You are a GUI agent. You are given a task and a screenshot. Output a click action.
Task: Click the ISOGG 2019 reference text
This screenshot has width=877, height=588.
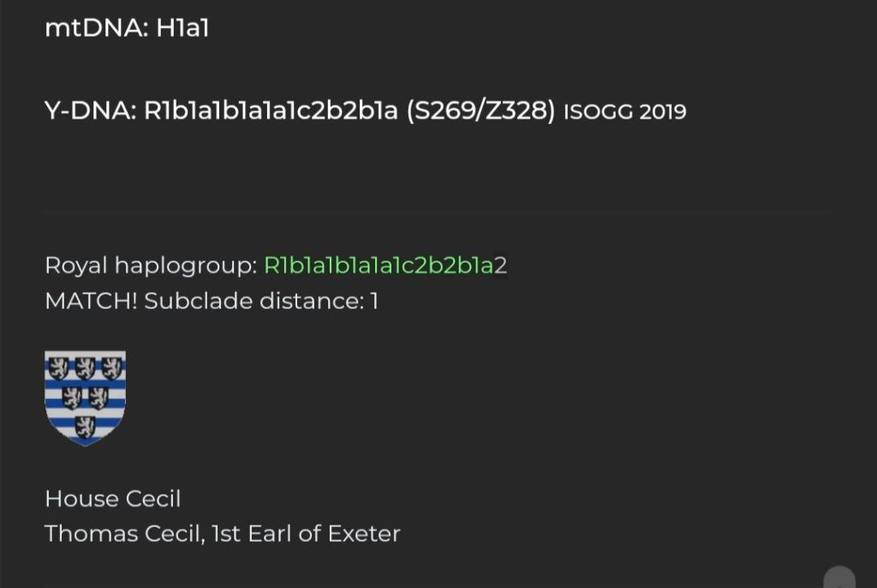[625, 112]
